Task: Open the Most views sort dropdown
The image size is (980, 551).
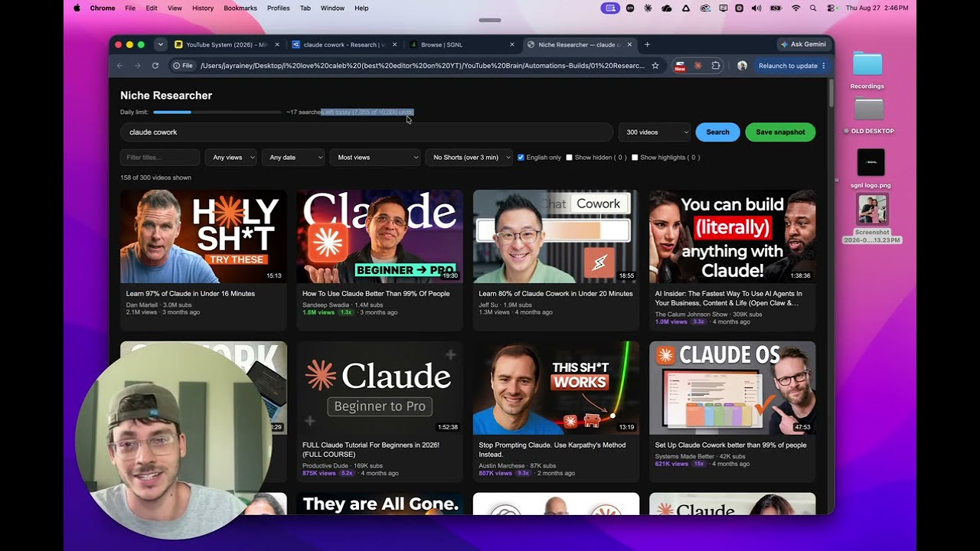Action: pyautogui.click(x=375, y=158)
